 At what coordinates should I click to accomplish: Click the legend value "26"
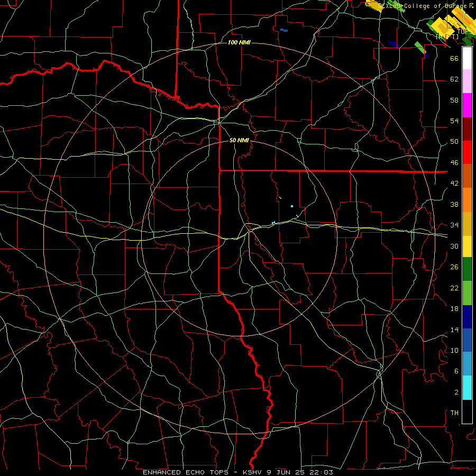(x=454, y=267)
